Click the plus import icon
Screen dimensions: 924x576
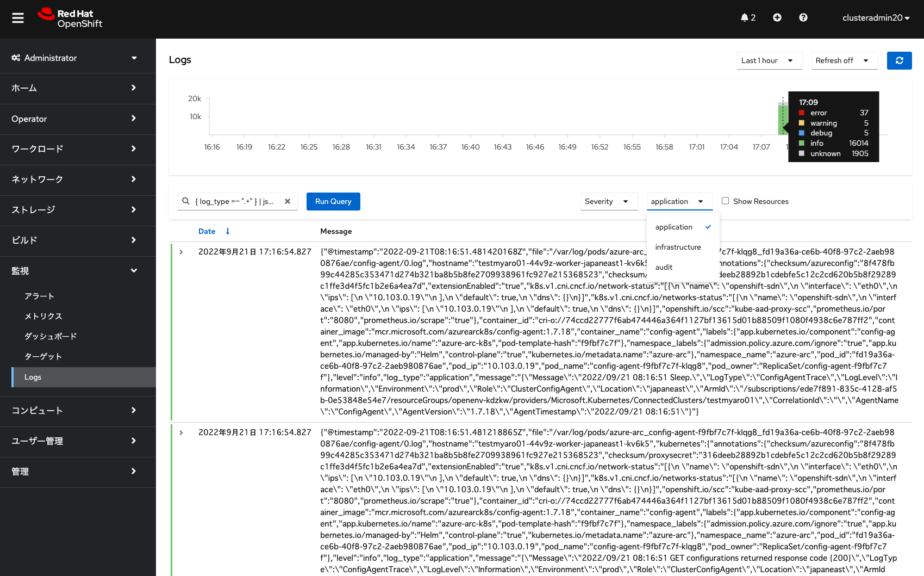tap(777, 17)
